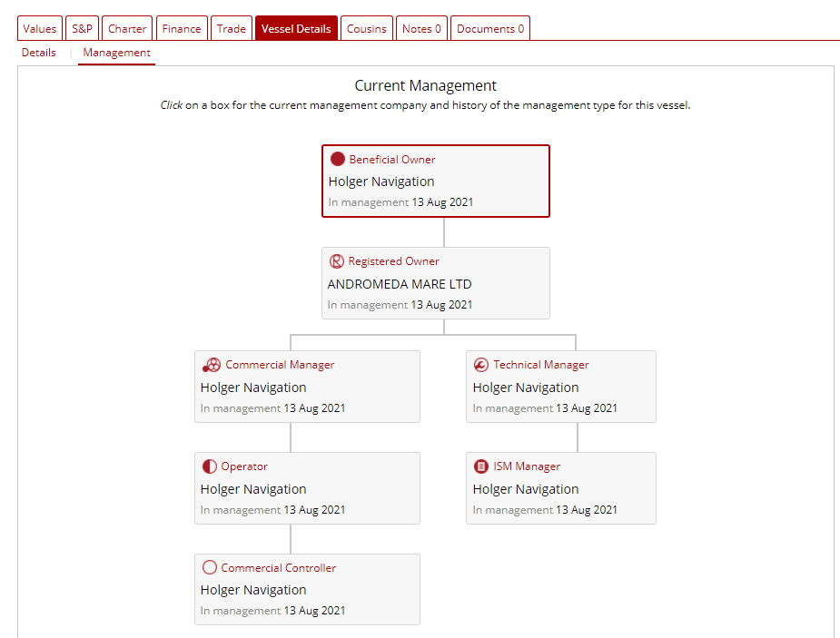This screenshot has width=840, height=638.
Task: Click Holger Navigation under Commercial Controller
Action: [x=253, y=591]
